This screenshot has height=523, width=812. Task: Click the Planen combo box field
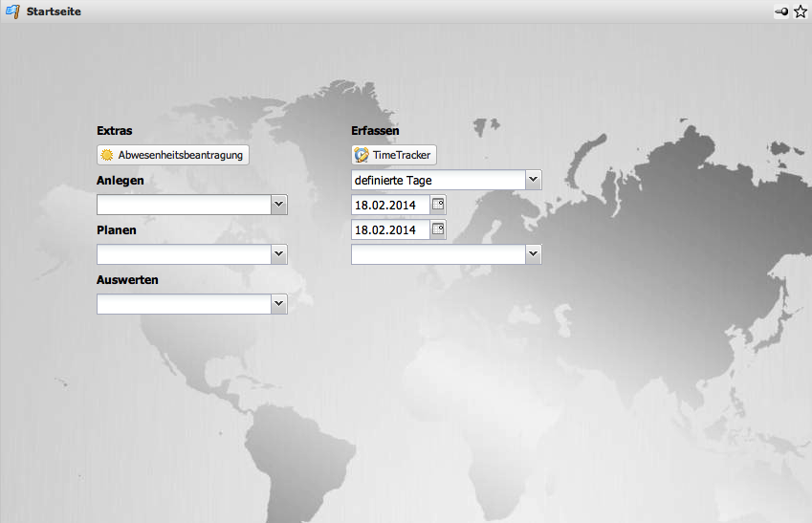click(184, 254)
